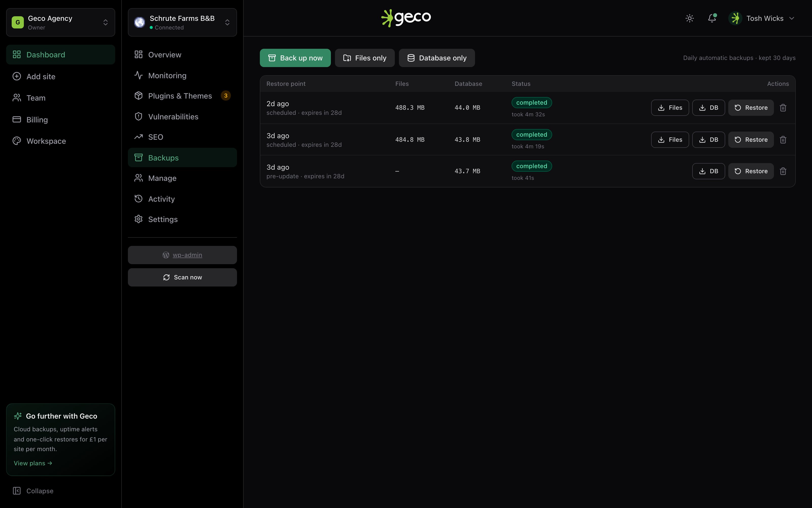812x508 pixels.
Task: Open Activity page
Action: 182,199
